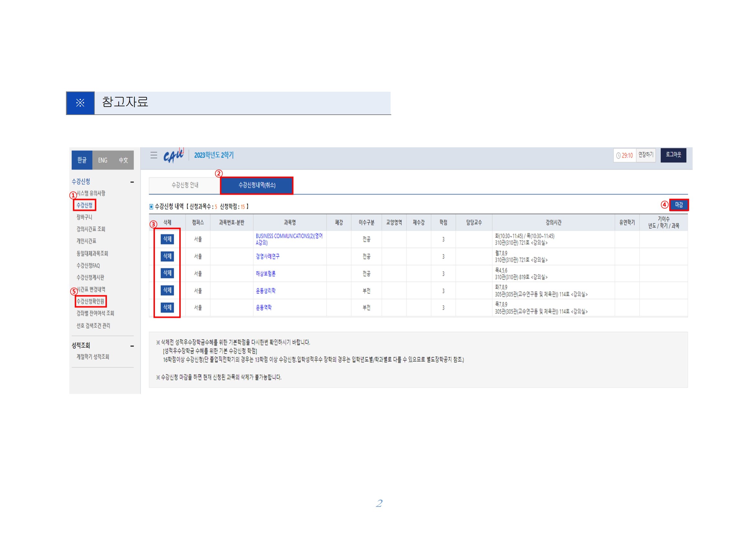Open the 수강신청 안내 tab

185,185
